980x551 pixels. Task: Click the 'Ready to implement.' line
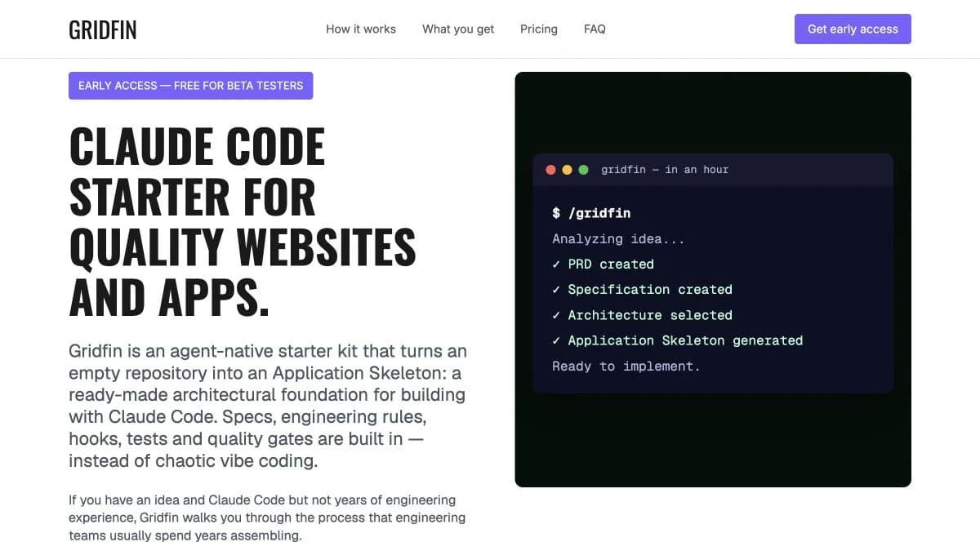[626, 366]
